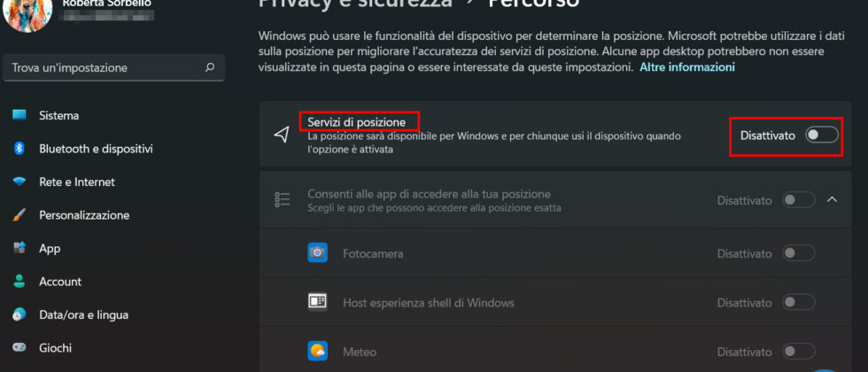Click the App sidebar icon
The image size is (868, 372).
click(x=19, y=248)
